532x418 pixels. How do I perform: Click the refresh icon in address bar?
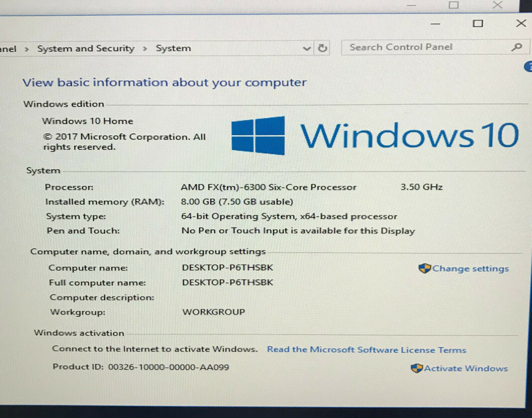[322, 48]
